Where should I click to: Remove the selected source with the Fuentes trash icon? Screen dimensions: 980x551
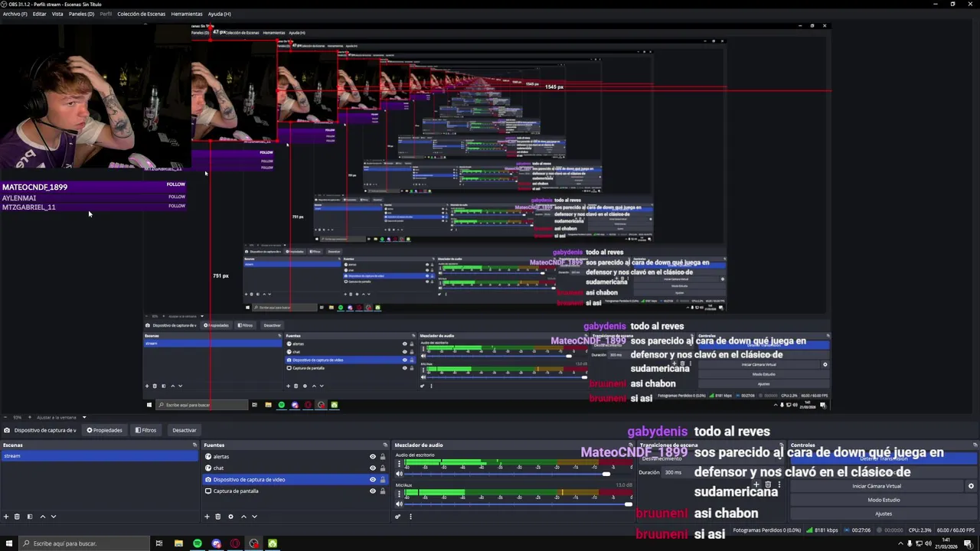pos(217,517)
